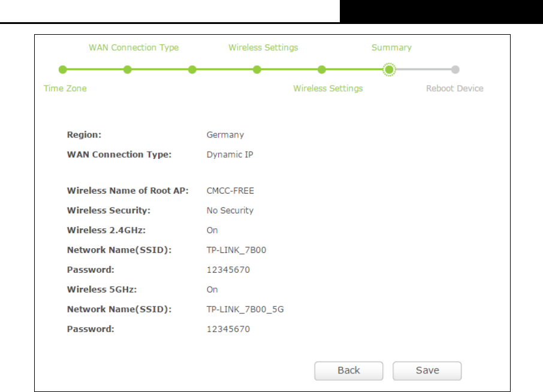
Task: Click the Wireless 2.4GHz: label
Action: [106, 230]
